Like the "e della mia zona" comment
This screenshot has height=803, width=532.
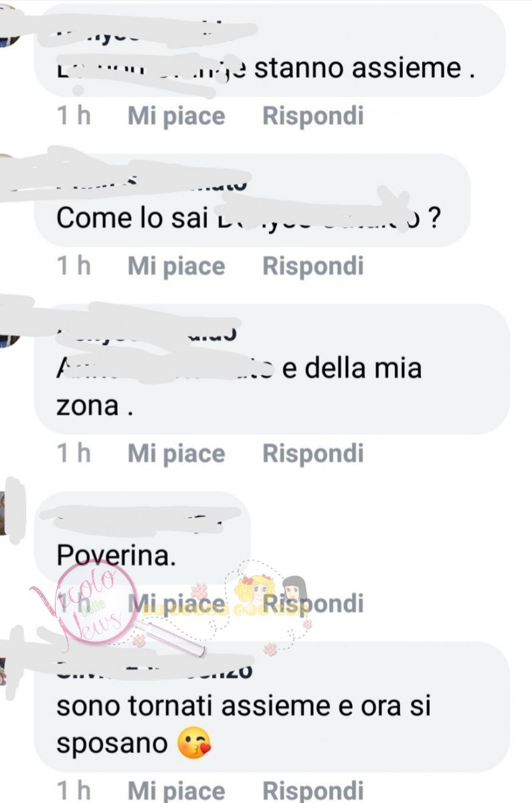coord(177,454)
